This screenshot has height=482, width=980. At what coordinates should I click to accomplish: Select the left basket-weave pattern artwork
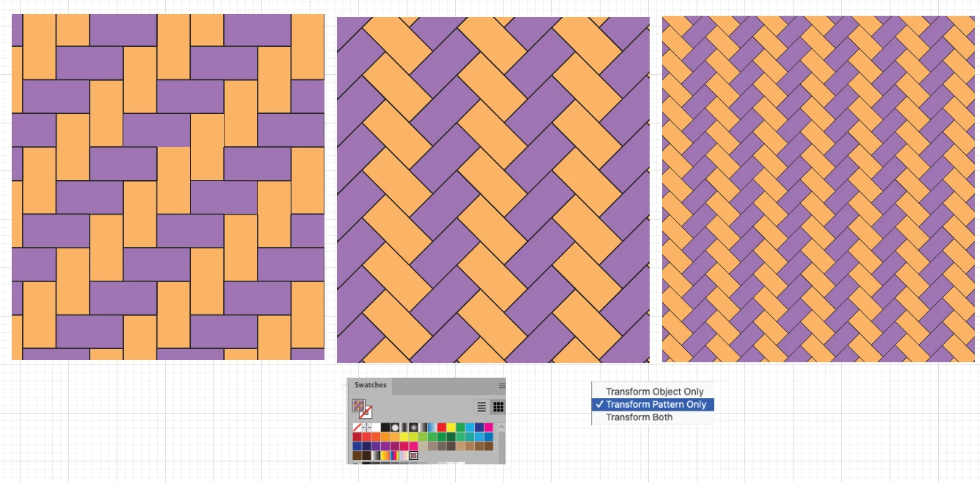pyautogui.click(x=168, y=187)
